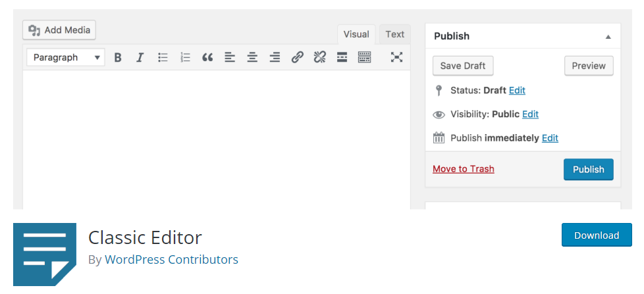Switch to the Text editor tab
The width and height of the screenshot is (644, 294).
point(394,35)
